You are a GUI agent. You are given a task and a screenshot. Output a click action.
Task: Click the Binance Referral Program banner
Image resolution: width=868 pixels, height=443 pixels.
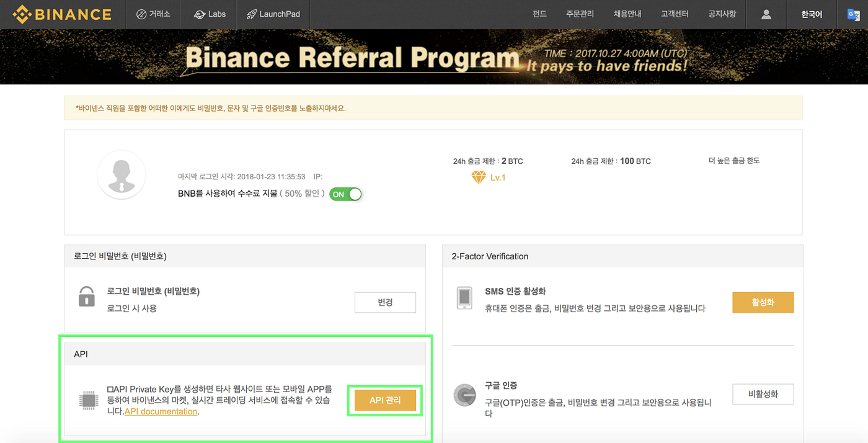(434, 56)
